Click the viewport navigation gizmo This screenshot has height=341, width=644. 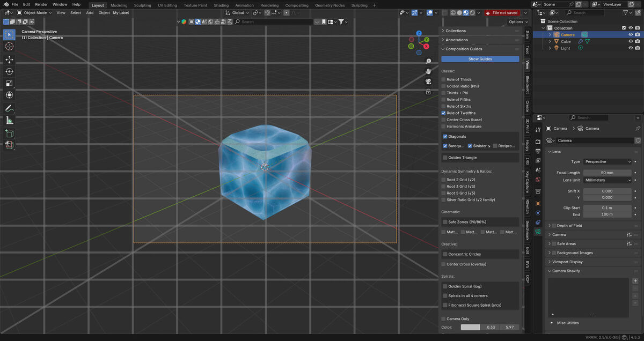point(419,43)
